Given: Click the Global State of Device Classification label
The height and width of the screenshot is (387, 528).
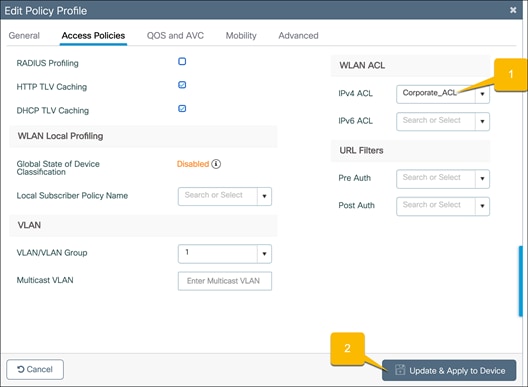Looking at the screenshot, I should pos(58,168).
